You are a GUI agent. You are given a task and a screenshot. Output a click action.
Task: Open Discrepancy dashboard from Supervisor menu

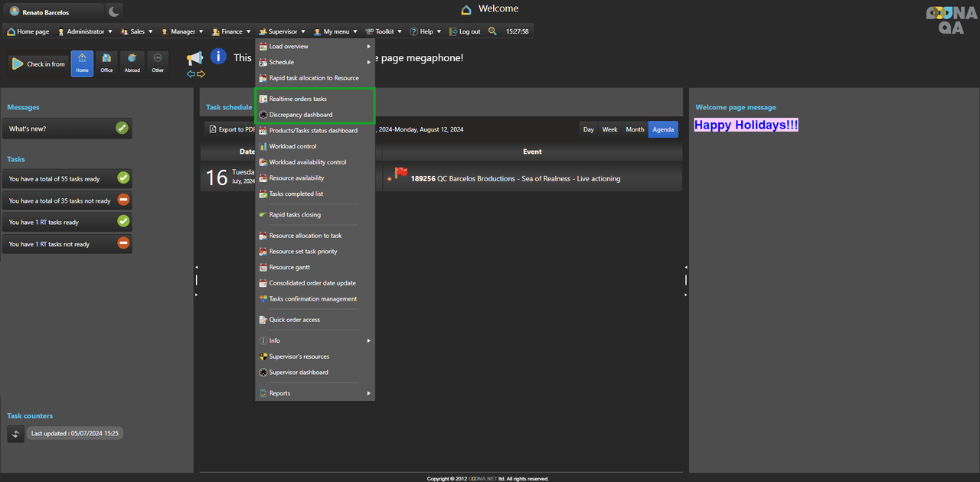click(301, 115)
